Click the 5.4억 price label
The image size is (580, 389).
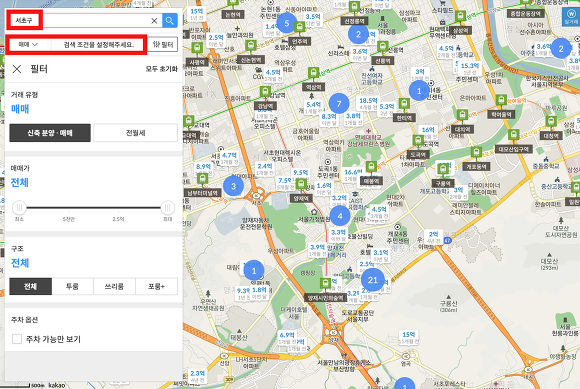tap(313, 107)
